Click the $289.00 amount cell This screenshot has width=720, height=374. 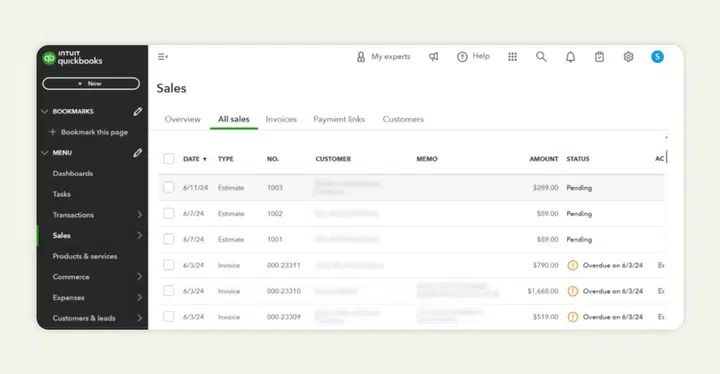click(546, 187)
